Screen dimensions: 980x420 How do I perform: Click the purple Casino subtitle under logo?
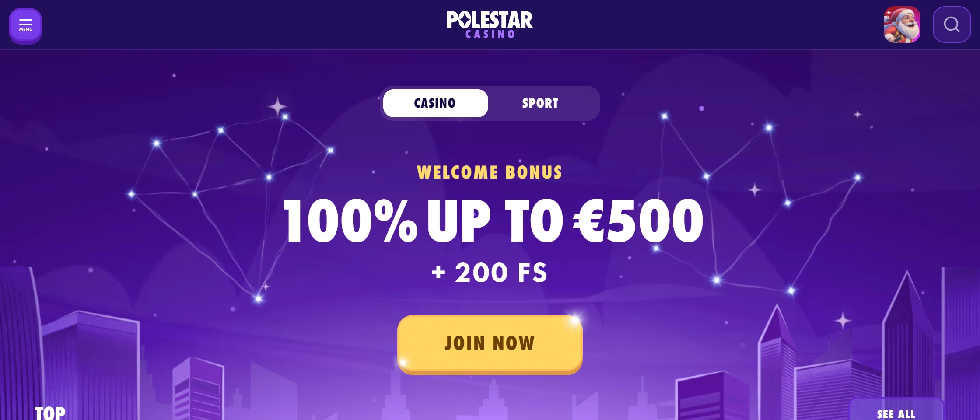coord(490,35)
